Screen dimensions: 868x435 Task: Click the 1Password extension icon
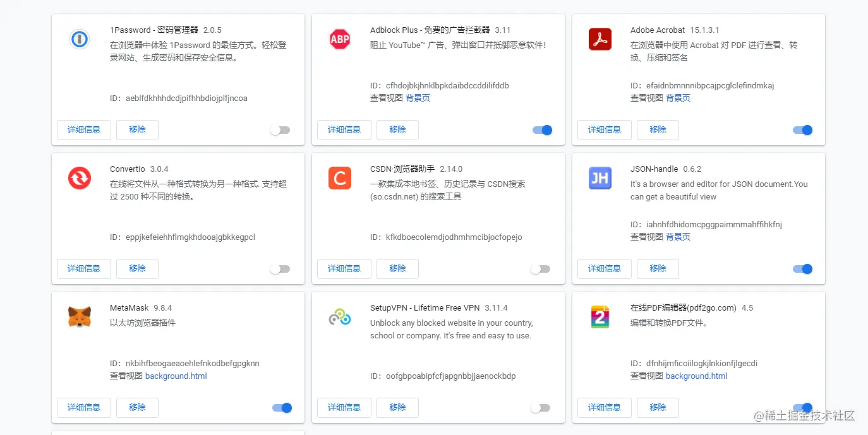[80, 39]
